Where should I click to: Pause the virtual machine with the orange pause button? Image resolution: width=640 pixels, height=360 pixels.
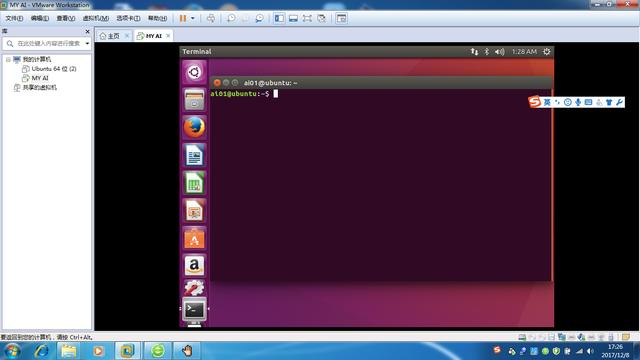tap(183, 18)
